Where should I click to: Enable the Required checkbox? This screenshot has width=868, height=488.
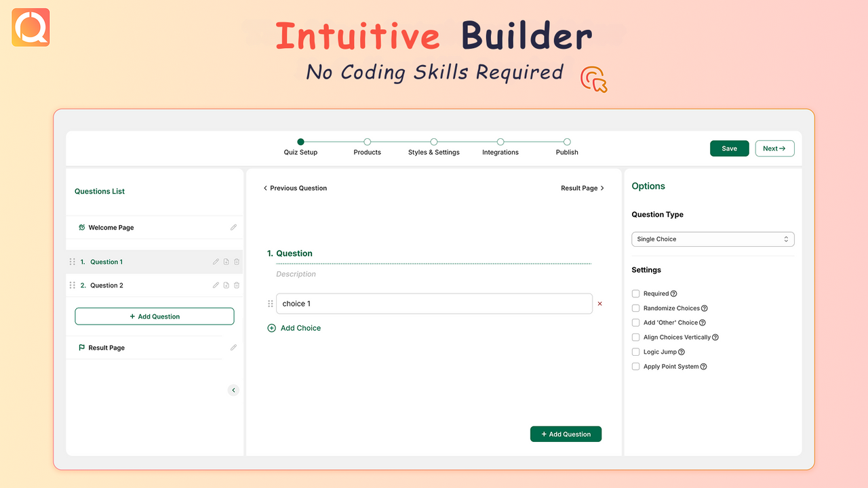click(x=636, y=293)
